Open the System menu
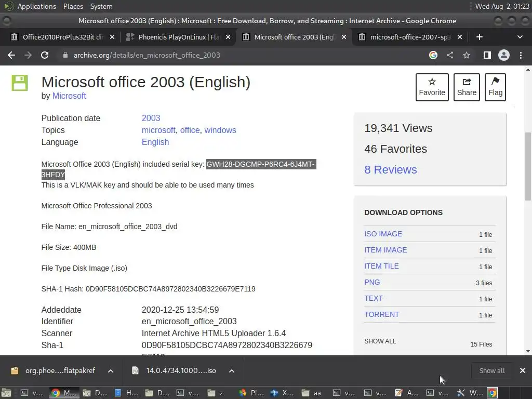The width and height of the screenshot is (532, 399). pyautogui.click(x=101, y=6)
